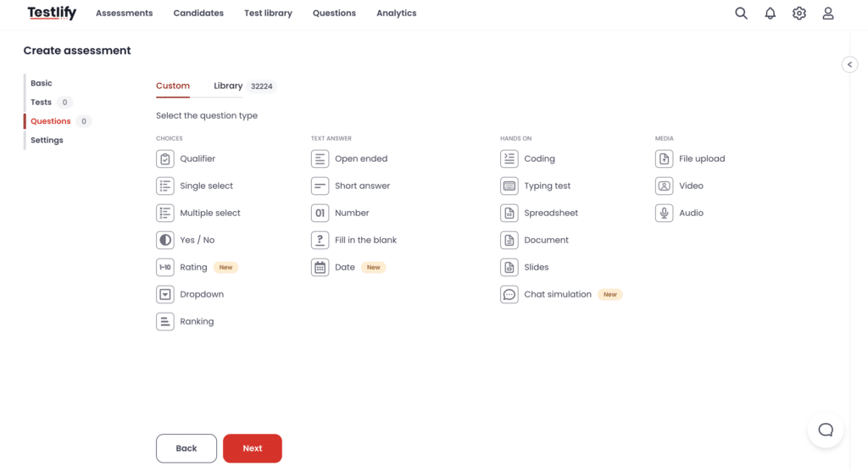Select the Document file icon
The width and height of the screenshot is (868, 472).
click(509, 240)
